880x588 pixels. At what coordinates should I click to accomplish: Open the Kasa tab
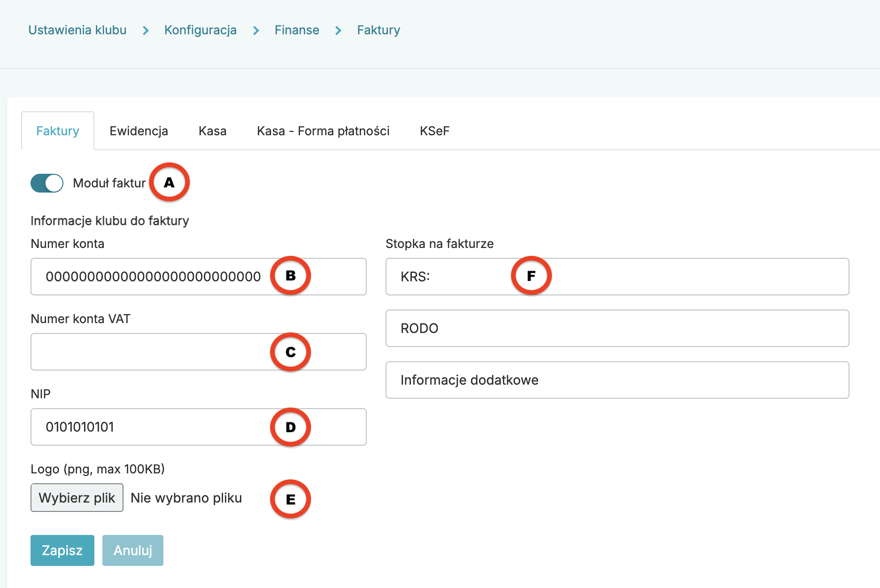pos(212,131)
